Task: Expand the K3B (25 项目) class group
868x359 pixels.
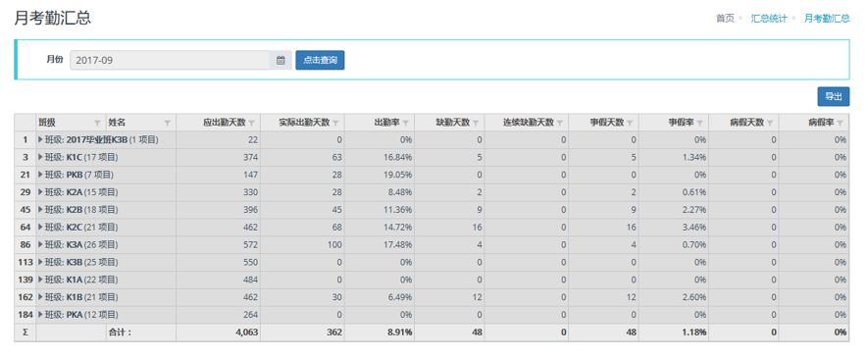Action: pyautogui.click(x=40, y=262)
